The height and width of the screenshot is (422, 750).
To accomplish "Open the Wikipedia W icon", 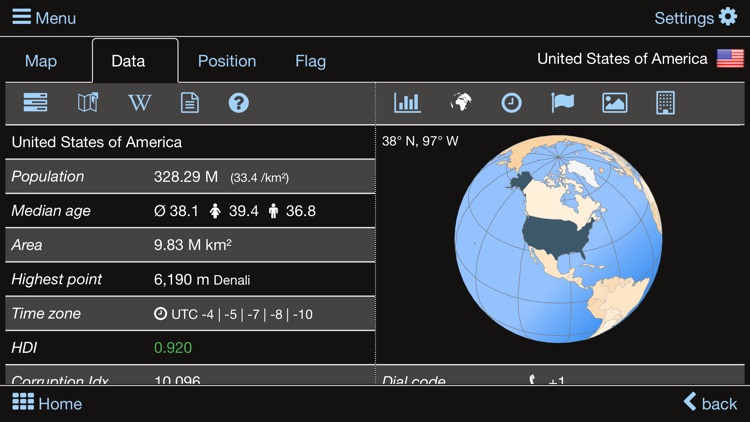I will [x=139, y=102].
